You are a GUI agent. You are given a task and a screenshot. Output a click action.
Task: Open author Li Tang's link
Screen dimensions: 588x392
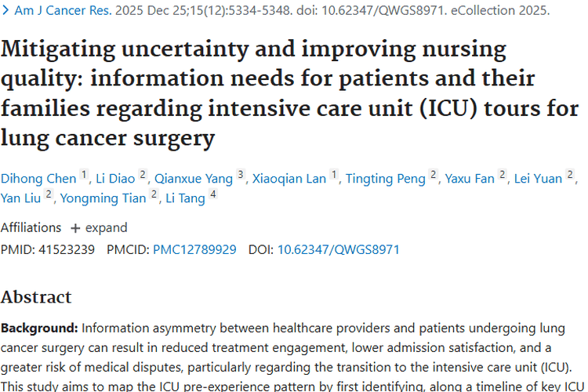point(184,198)
